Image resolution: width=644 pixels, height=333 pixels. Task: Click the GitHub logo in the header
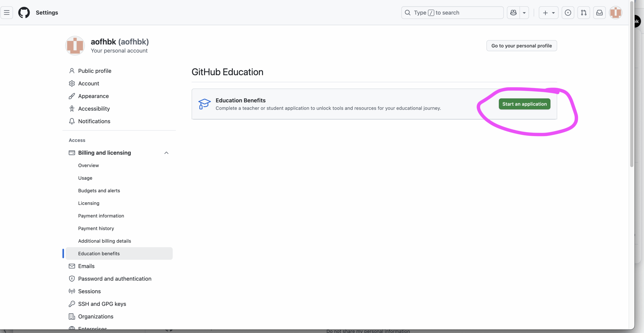[24, 12]
